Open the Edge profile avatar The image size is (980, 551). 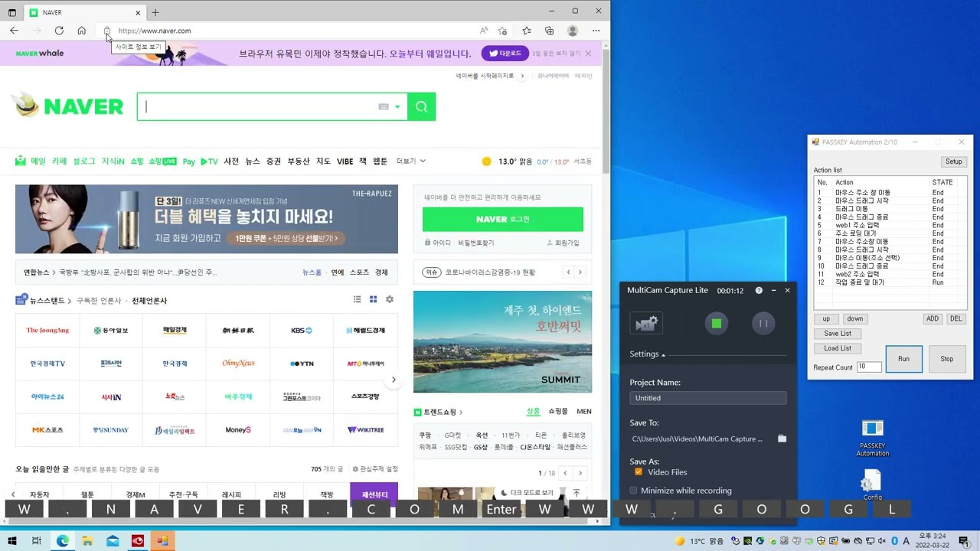pyautogui.click(x=573, y=31)
